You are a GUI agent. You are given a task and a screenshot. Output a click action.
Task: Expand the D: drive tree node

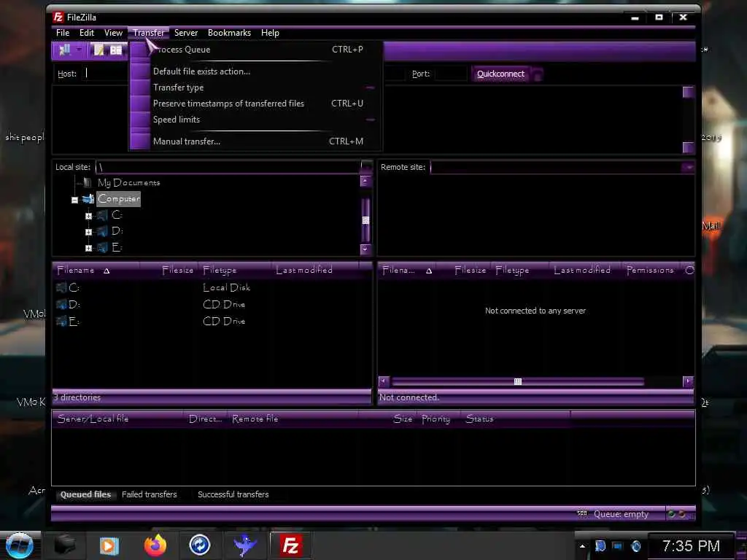coord(88,233)
